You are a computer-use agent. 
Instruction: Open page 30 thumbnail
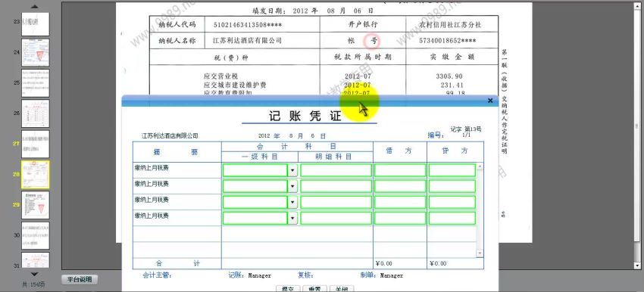36,236
